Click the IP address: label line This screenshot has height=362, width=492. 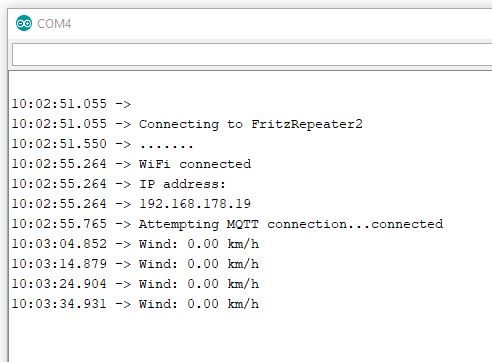tap(119, 184)
